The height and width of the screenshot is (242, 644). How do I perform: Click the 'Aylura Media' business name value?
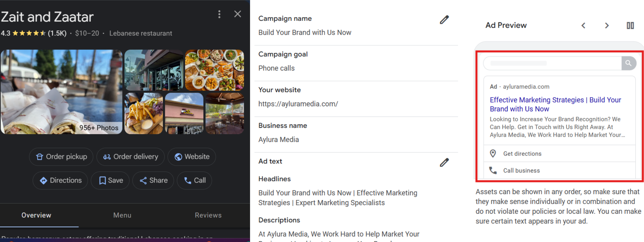pyautogui.click(x=279, y=139)
